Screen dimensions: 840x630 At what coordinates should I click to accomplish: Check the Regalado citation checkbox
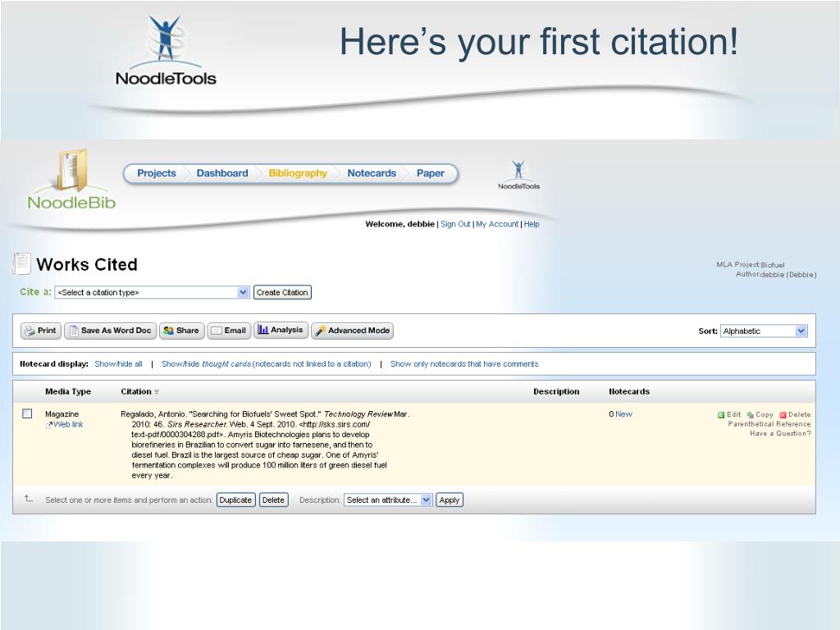pyautogui.click(x=27, y=413)
